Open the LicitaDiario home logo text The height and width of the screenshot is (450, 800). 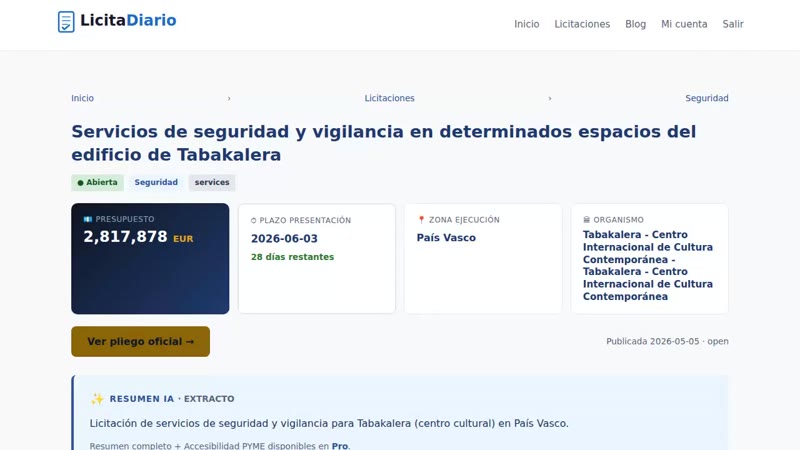tap(128, 20)
